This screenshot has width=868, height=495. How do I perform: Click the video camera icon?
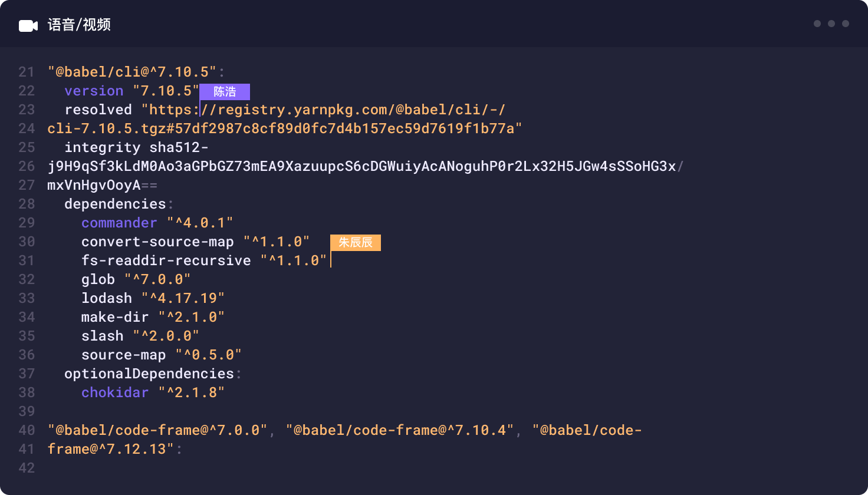coord(28,25)
